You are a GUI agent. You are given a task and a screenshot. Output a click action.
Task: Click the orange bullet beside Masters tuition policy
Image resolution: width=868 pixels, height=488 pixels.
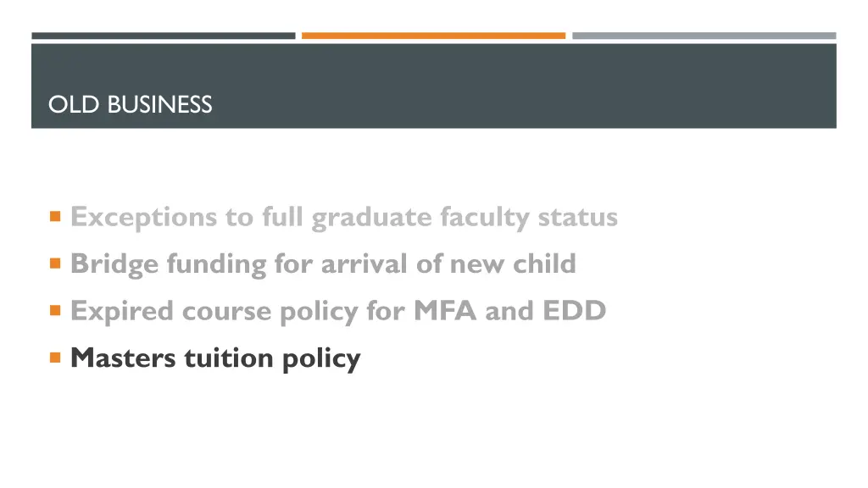55,358
